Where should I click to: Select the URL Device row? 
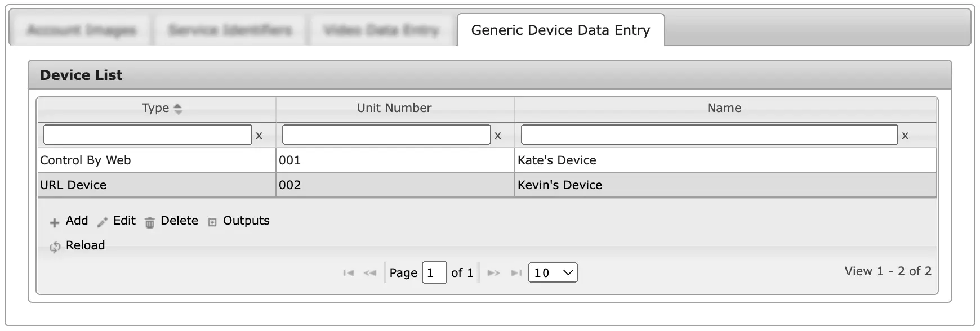point(487,185)
